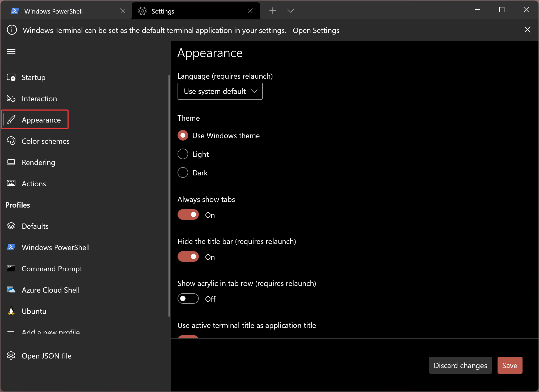Open the Rendering settings page

(x=85, y=162)
